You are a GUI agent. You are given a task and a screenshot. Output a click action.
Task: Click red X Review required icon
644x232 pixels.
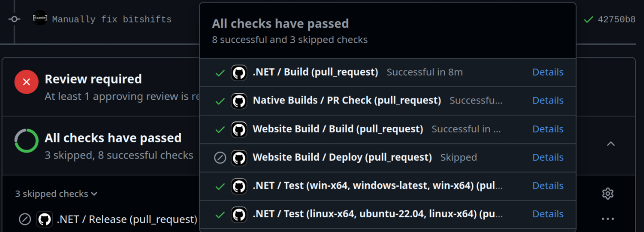26,82
